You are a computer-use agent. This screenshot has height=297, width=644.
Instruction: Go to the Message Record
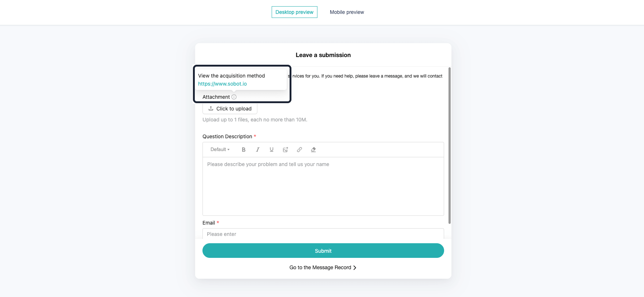coord(320,268)
